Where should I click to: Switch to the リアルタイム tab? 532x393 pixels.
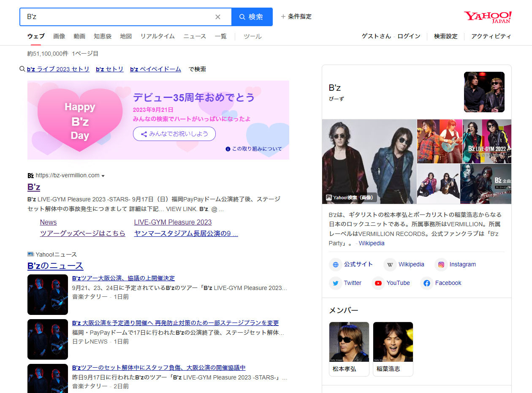(157, 36)
